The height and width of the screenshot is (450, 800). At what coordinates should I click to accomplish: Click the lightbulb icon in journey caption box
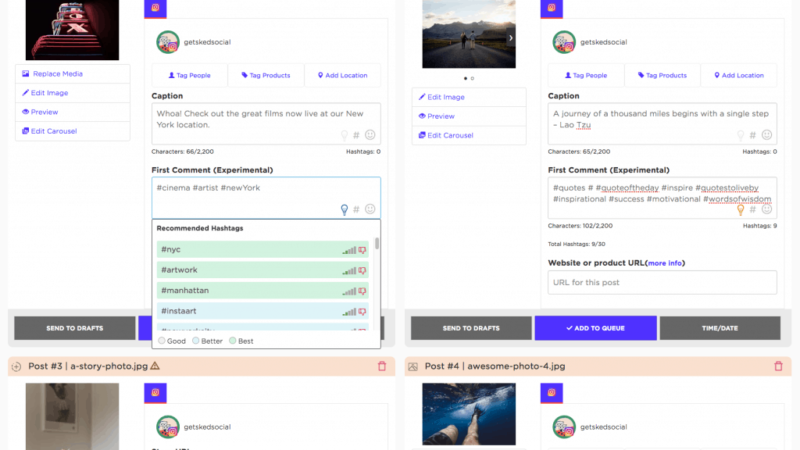pos(741,135)
